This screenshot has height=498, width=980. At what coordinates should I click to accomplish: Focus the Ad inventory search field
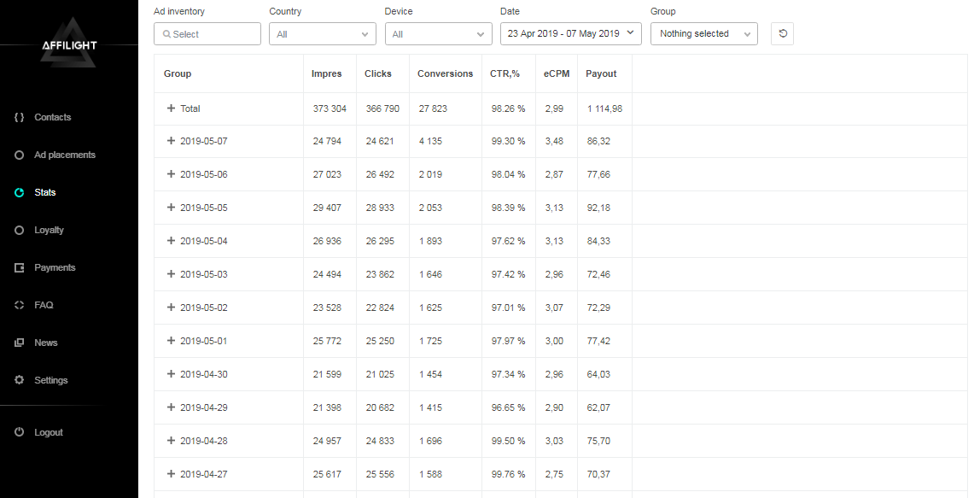pos(207,34)
